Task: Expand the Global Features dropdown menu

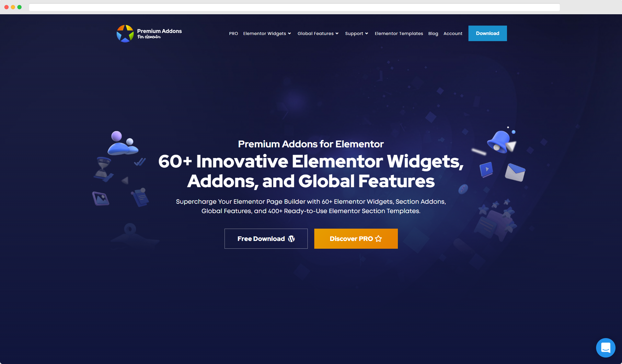Action: pyautogui.click(x=318, y=33)
